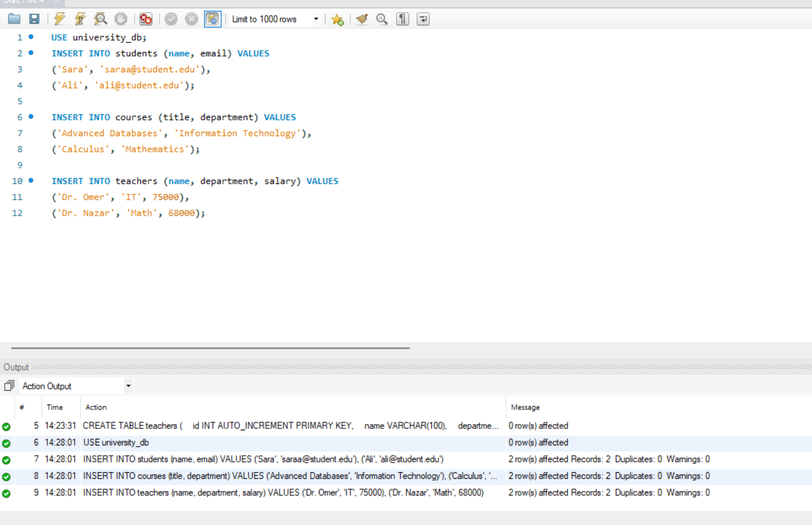812x525 pixels.
Task: Select the INSERT INTO courses output row
Action: [x=406, y=476]
